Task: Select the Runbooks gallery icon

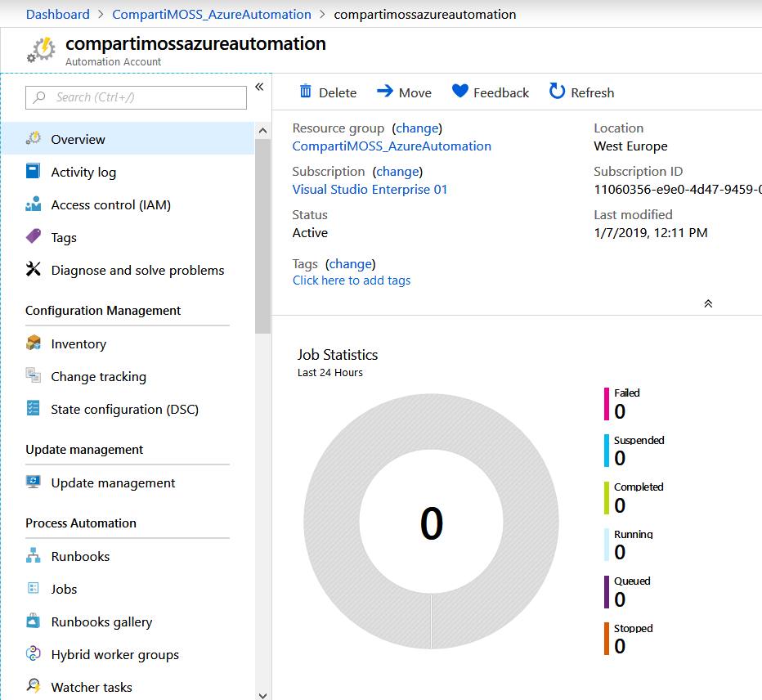Action: [x=32, y=621]
